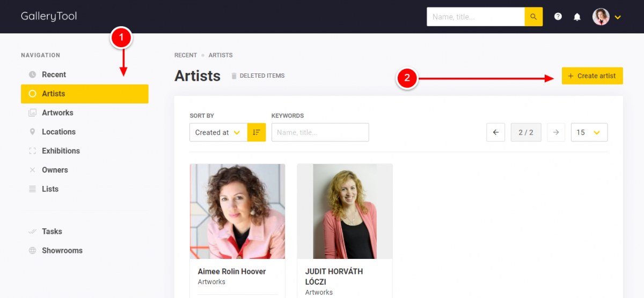The image size is (644, 298).
Task: Go to next page arrow
Action: [556, 132]
